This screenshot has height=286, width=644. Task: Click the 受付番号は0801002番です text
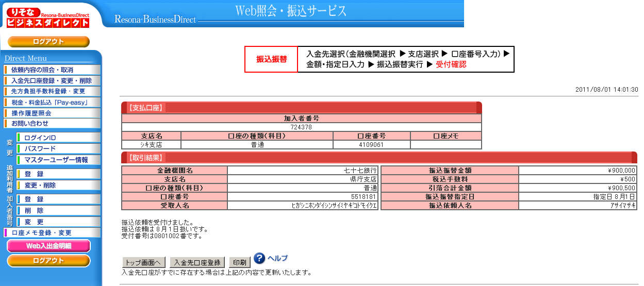161,236
